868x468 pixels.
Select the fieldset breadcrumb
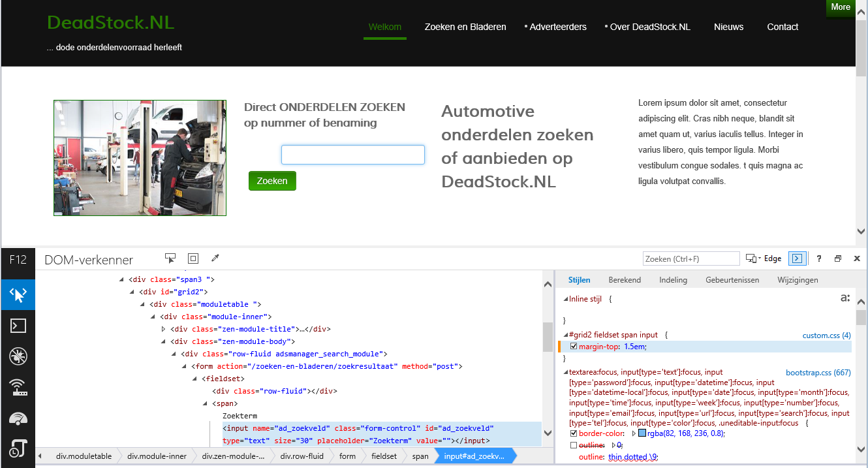[x=384, y=456]
